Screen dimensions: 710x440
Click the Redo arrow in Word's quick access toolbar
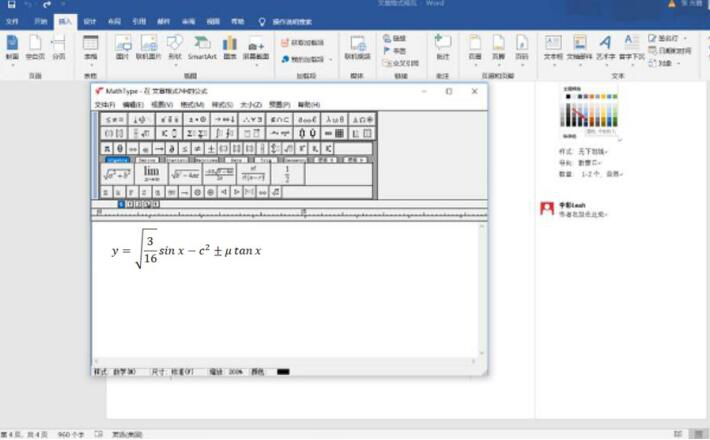47,5
